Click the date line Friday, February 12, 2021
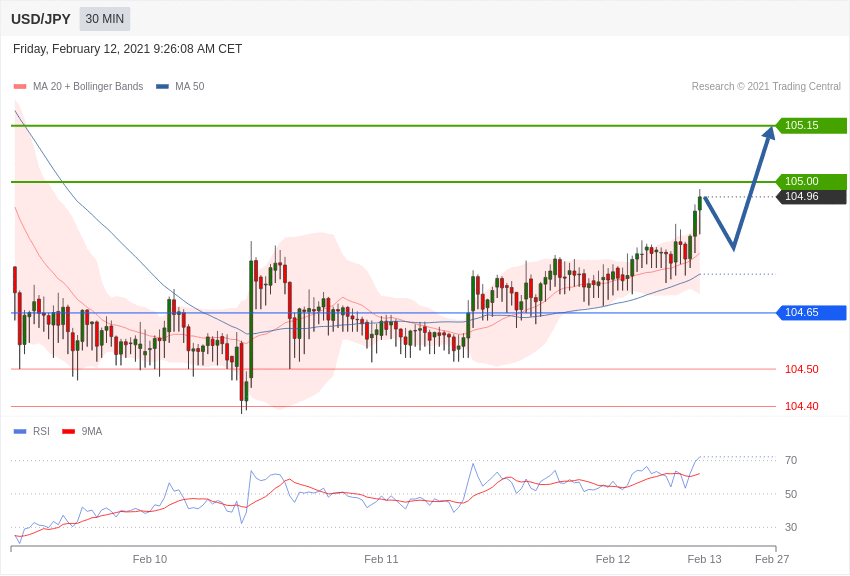The image size is (850, 576). tap(127, 49)
